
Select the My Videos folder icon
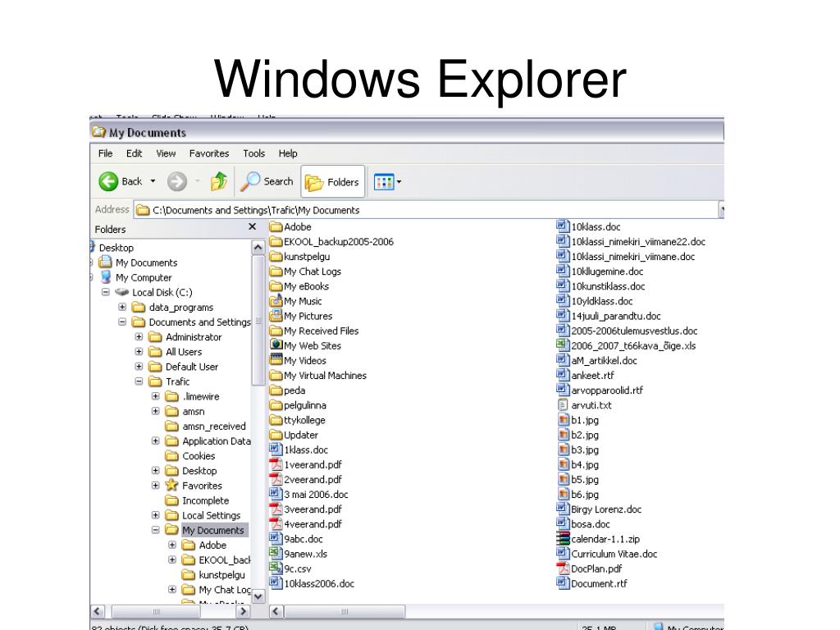[x=276, y=361]
